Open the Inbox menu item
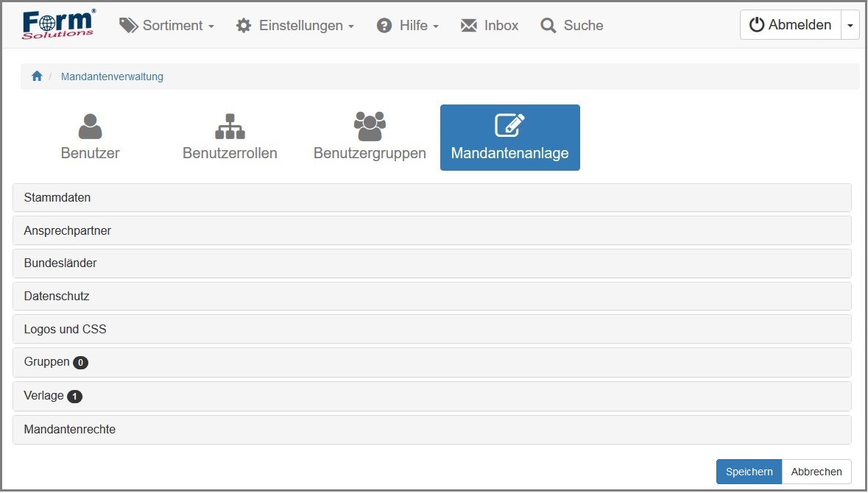The height and width of the screenshot is (493, 868). coord(490,26)
